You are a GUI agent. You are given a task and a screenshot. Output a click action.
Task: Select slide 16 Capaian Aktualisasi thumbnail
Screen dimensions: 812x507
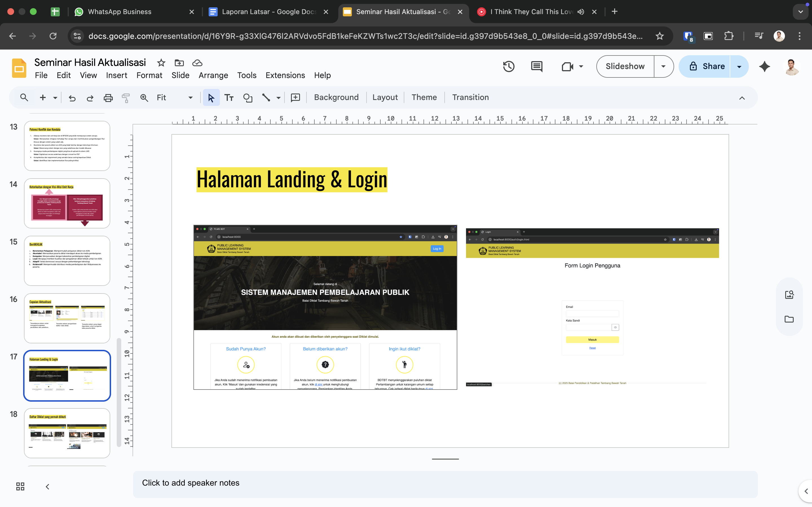pyautogui.click(x=67, y=318)
